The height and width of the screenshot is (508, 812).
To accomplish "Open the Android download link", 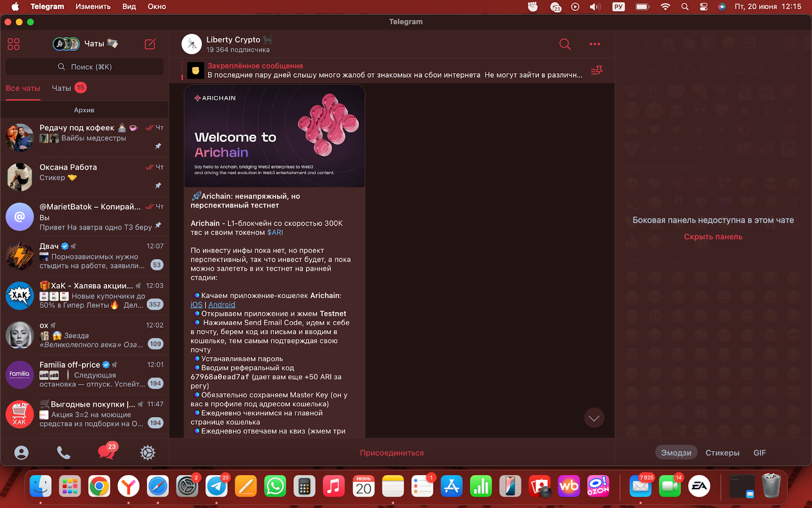I will click(x=222, y=305).
